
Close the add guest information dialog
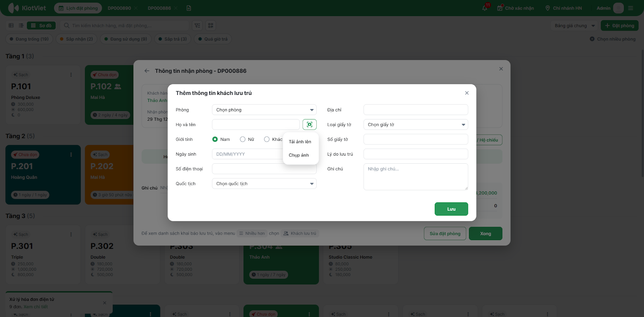tap(467, 93)
